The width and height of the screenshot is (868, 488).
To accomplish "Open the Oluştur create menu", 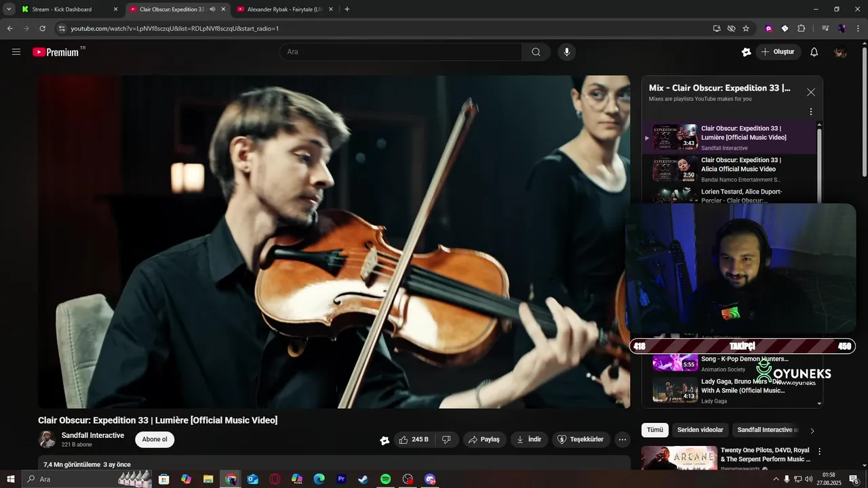I will click(x=778, y=52).
